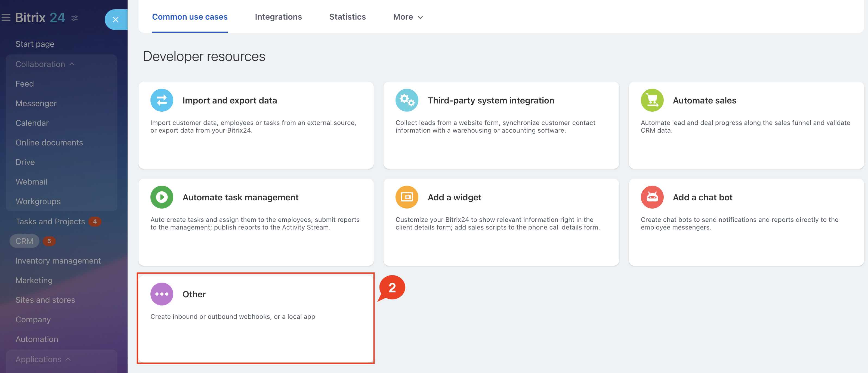
Task: Click the Automate sales shopping cart icon
Action: click(652, 100)
